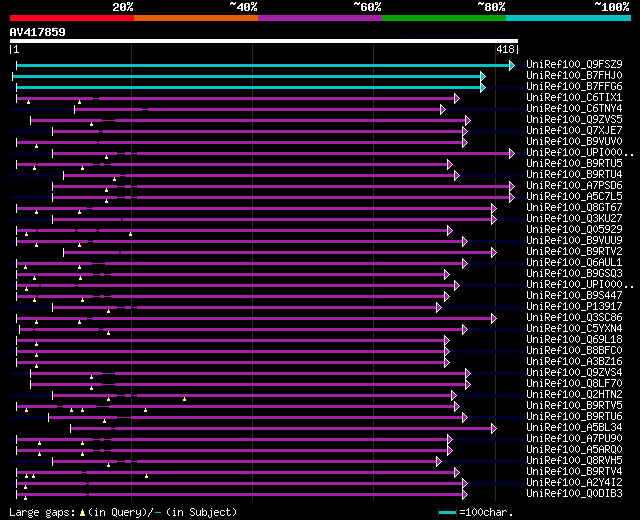The width and height of the screenshot is (640, 520).
Task: Select the UniRef100_B9RTU5 label
Action: (x=574, y=163)
